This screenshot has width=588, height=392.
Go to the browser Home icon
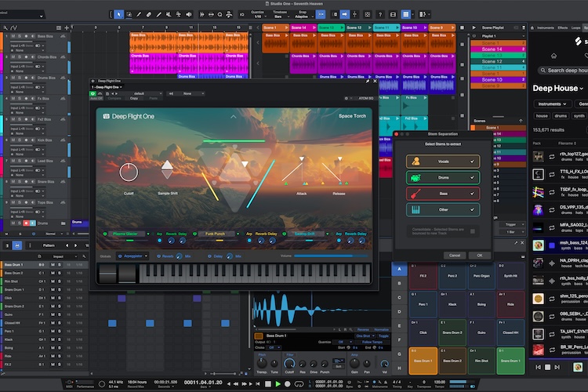coord(554,56)
